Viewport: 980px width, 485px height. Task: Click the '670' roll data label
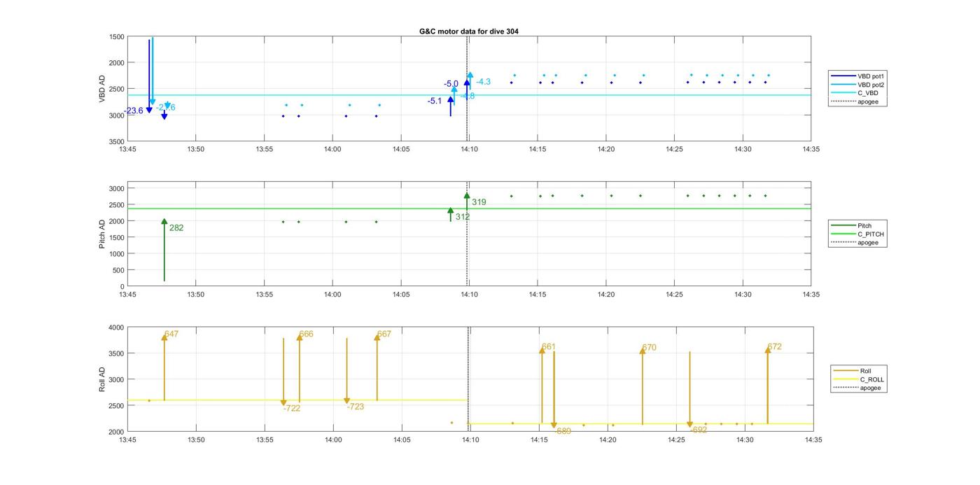(650, 348)
